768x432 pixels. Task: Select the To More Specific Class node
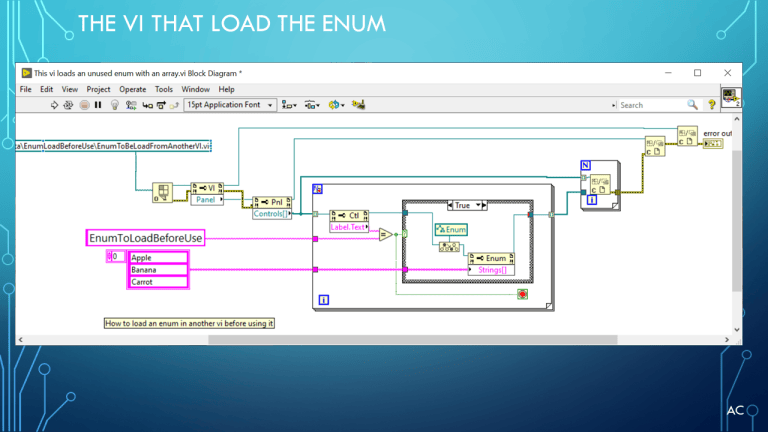pos(449,247)
